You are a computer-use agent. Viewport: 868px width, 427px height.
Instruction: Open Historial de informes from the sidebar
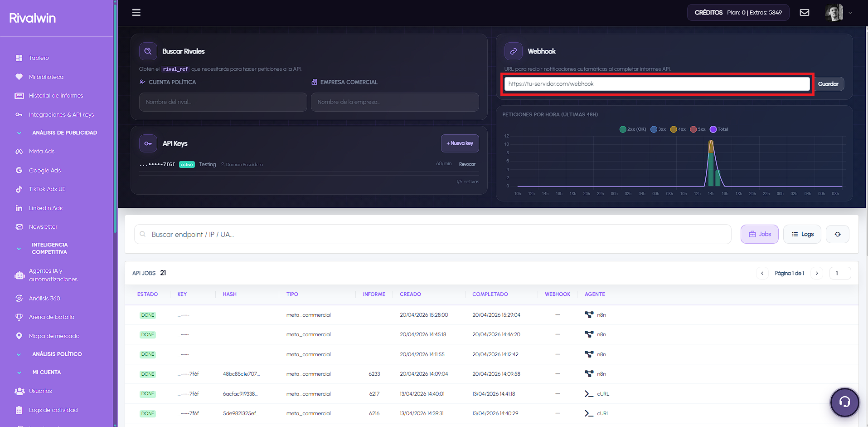coord(55,95)
